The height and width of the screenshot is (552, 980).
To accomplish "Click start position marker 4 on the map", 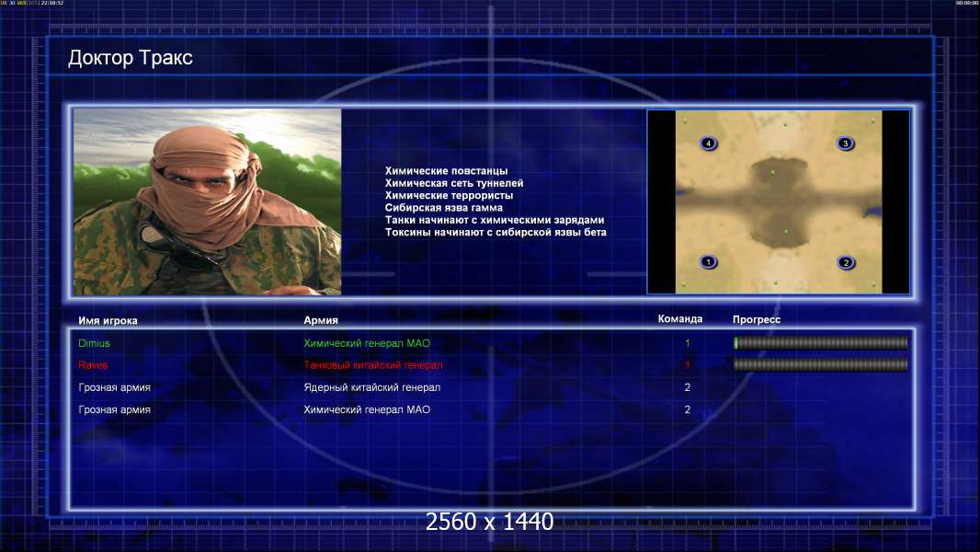I will [708, 144].
